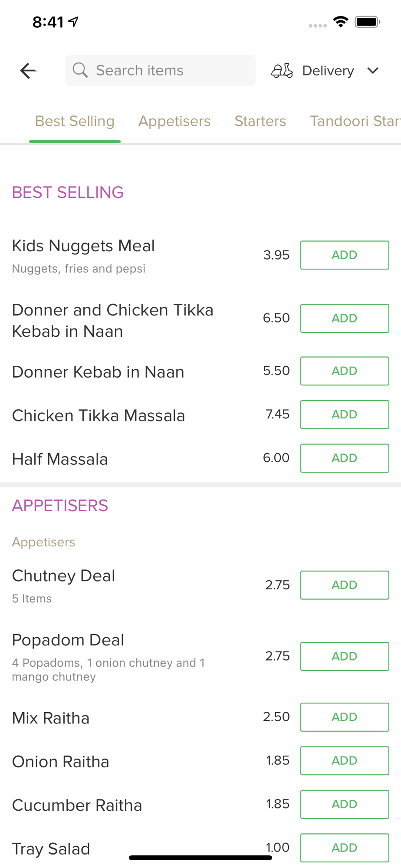Open the Best Selling tab
The height and width of the screenshot is (868, 401).
[x=75, y=121]
